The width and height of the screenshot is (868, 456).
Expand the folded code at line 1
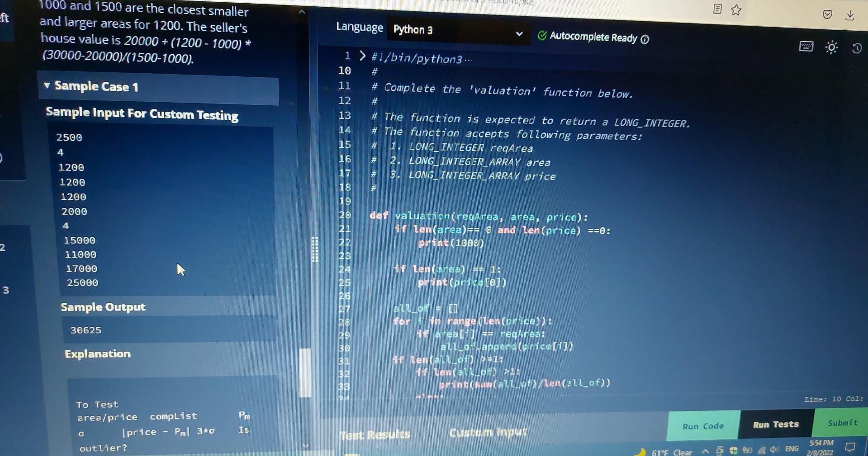tap(362, 56)
